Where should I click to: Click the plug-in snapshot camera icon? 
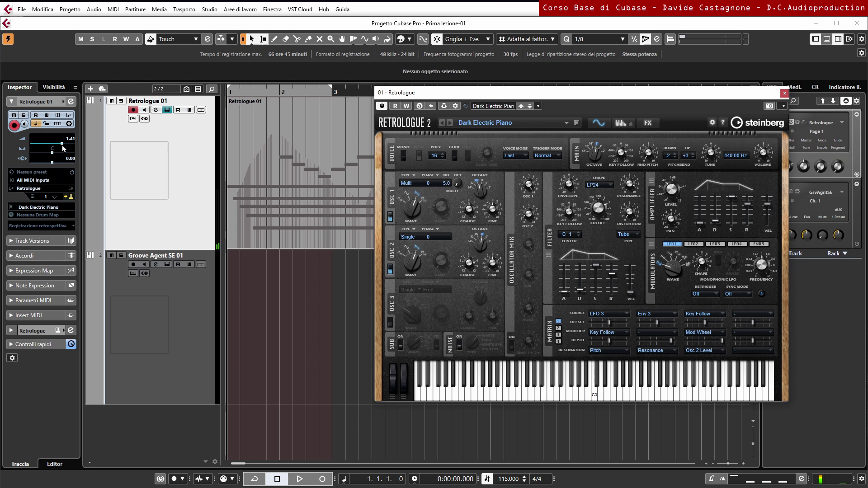coord(769,106)
